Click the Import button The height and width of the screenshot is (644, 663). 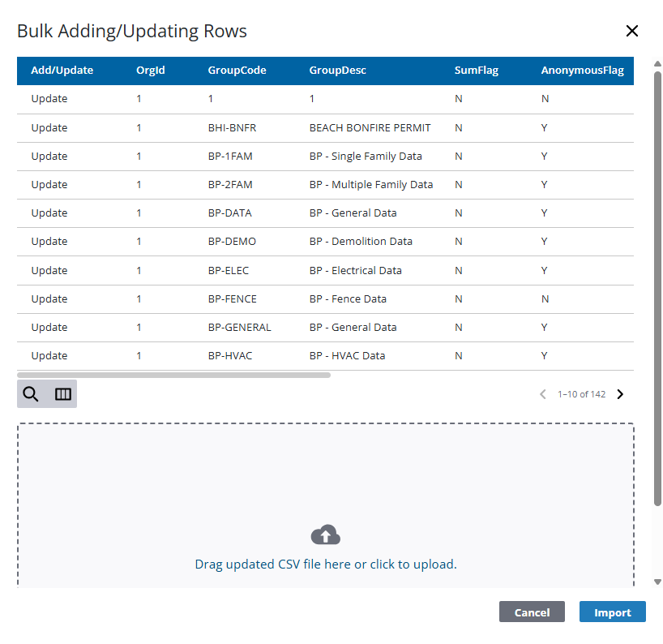pos(612,612)
